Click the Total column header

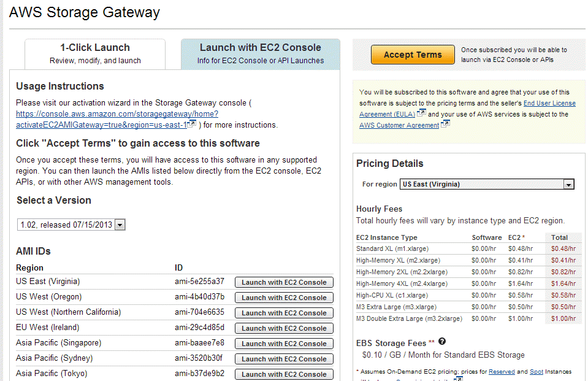559,237
